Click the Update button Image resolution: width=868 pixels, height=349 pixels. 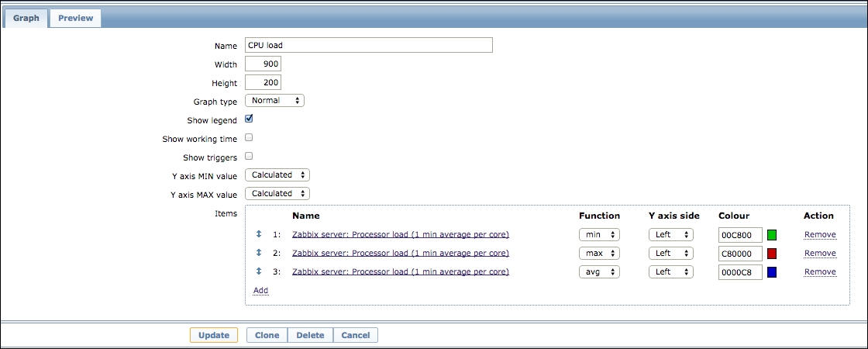click(x=213, y=335)
